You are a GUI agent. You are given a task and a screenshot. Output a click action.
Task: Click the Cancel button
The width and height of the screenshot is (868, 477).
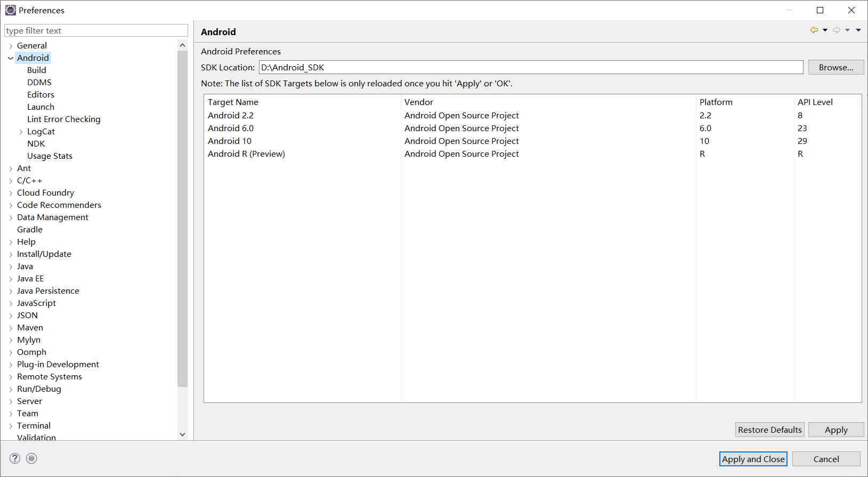(x=826, y=459)
